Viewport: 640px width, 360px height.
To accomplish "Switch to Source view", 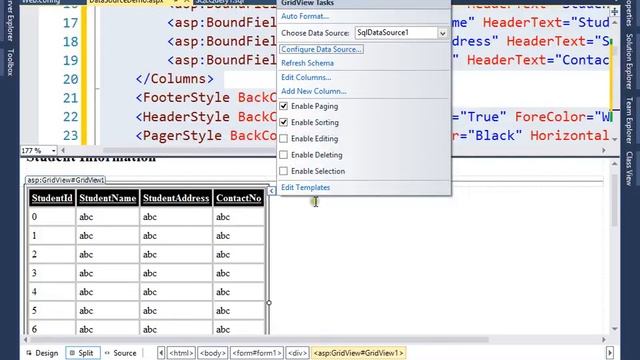I will [121, 353].
